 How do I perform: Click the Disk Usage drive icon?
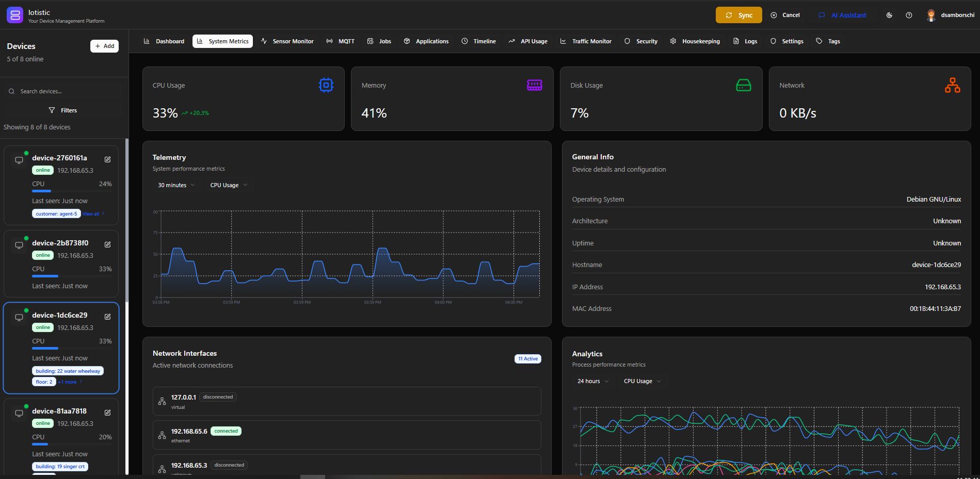[x=743, y=85]
